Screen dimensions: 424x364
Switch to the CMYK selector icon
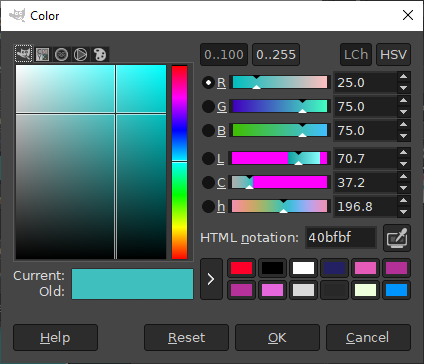pyautogui.click(x=42, y=54)
